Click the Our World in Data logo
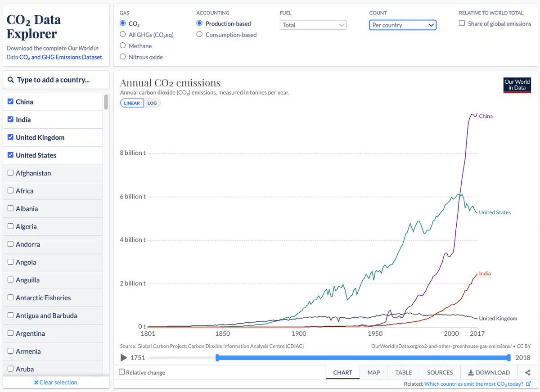Screen dimensions: 540x392 click(x=517, y=85)
